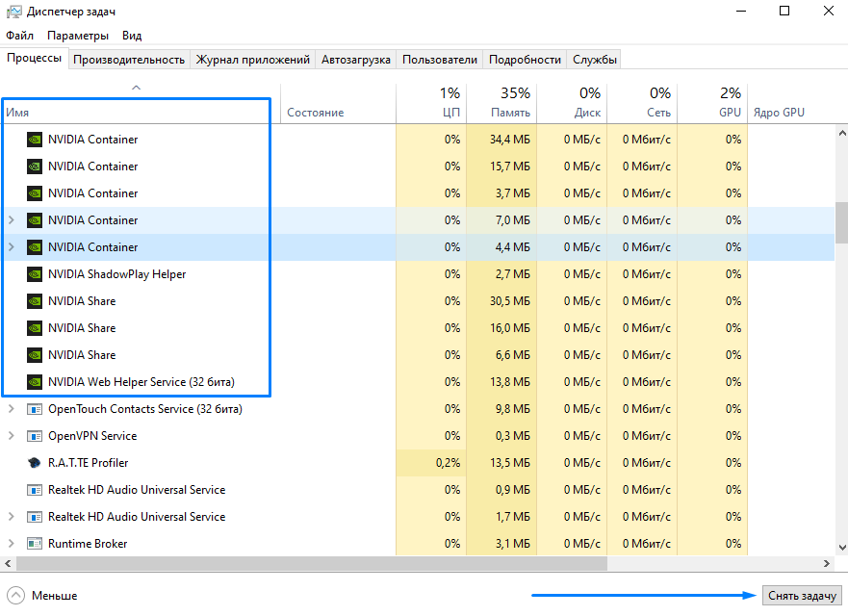
Task: Switch to the Автозагрузка tab
Action: coord(356,60)
